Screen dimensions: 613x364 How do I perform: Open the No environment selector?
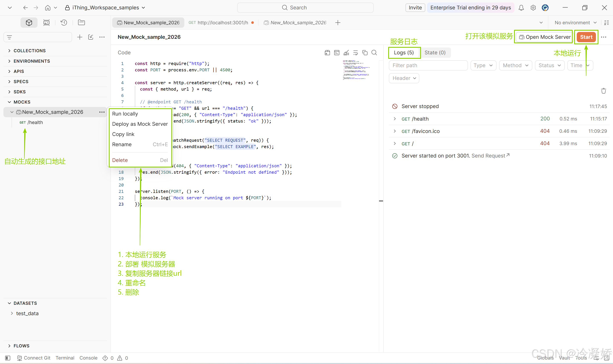pos(575,23)
